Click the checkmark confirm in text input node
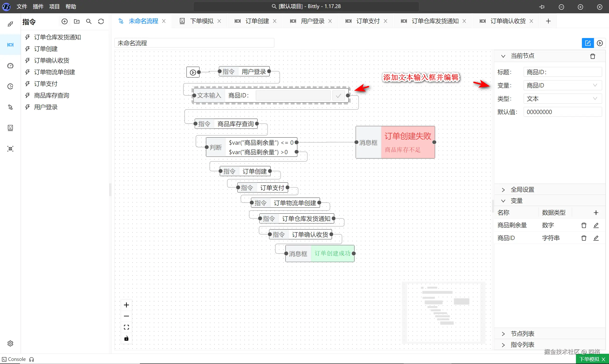 click(x=338, y=96)
